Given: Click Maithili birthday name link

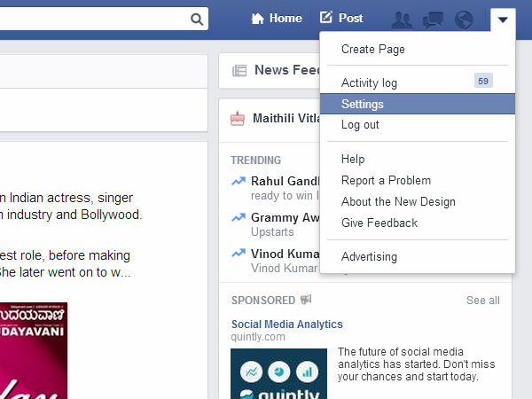Looking at the screenshot, I should [286, 119].
